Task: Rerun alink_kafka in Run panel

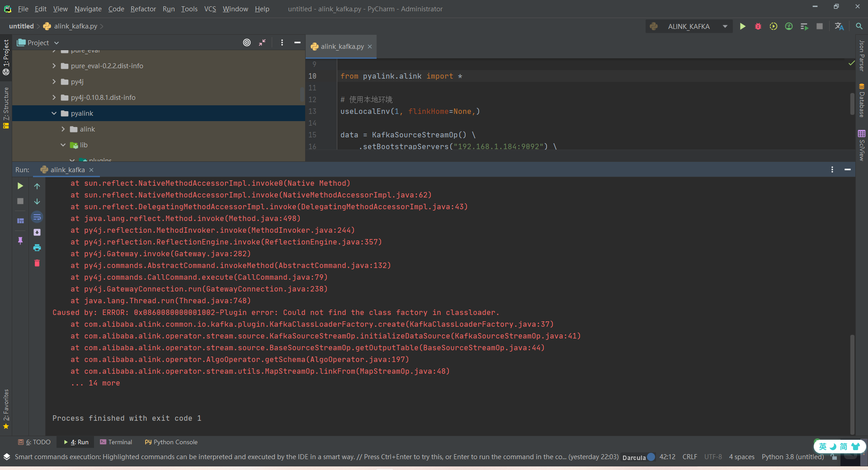Action: 20,186
